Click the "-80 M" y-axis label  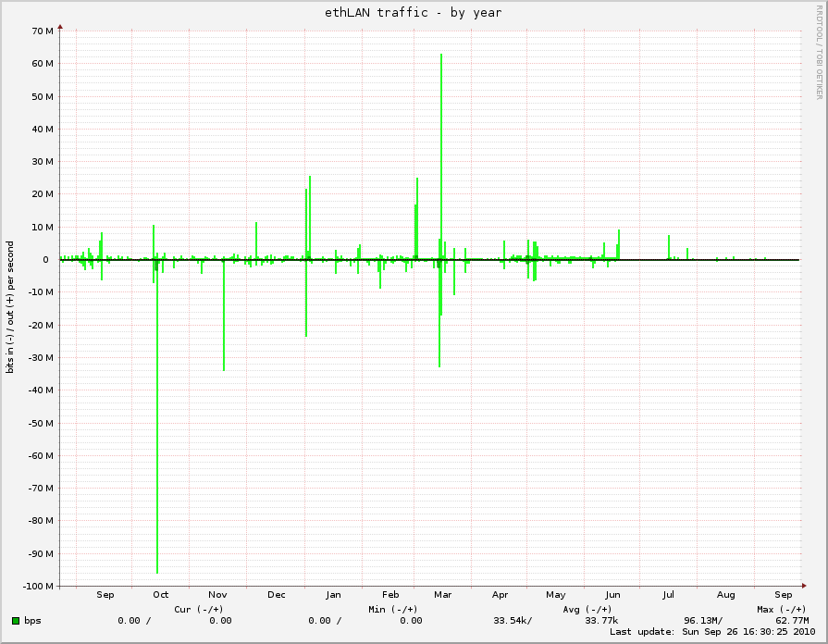coord(41,521)
